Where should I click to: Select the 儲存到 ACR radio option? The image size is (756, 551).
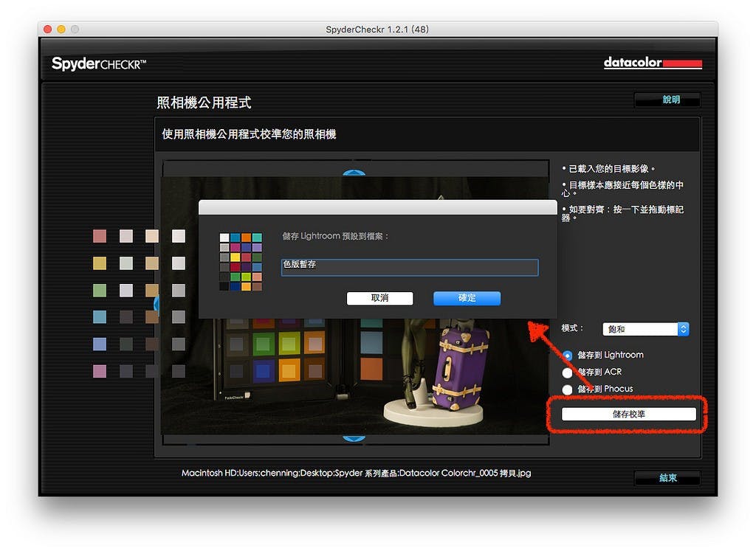[568, 372]
